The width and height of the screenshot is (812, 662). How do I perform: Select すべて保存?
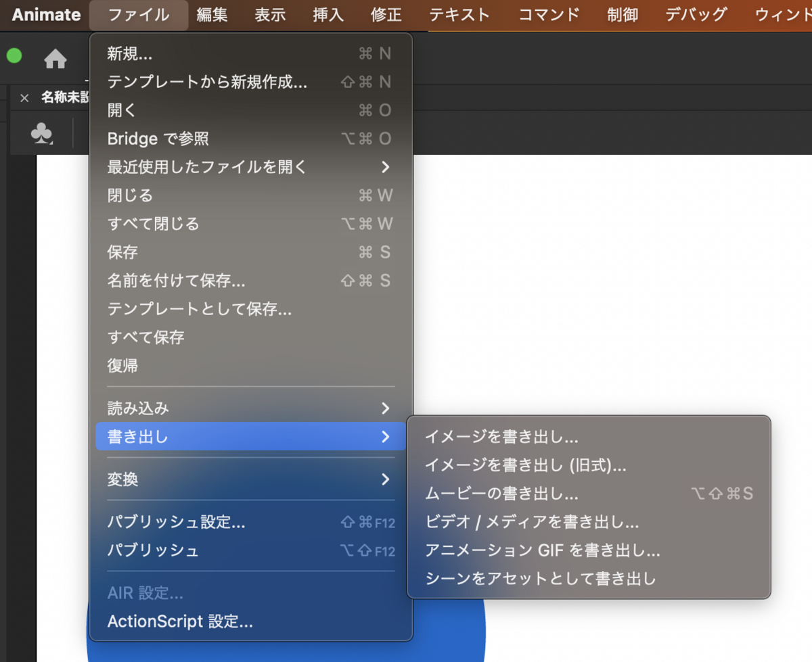[x=251, y=337]
